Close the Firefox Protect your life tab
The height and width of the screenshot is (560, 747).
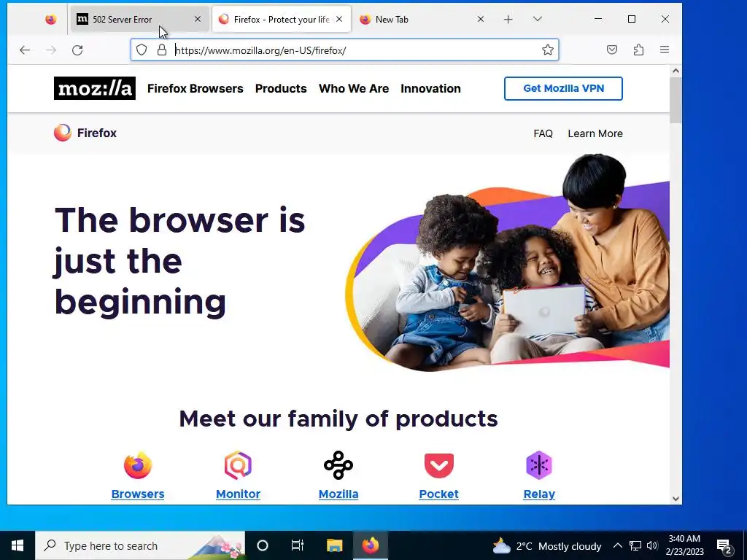[339, 20]
